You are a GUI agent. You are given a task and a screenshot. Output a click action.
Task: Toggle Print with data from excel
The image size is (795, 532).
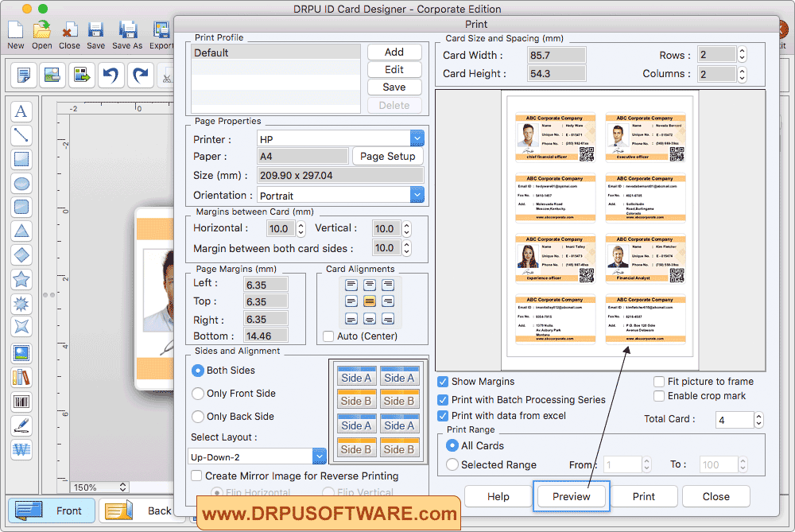[x=443, y=416]
